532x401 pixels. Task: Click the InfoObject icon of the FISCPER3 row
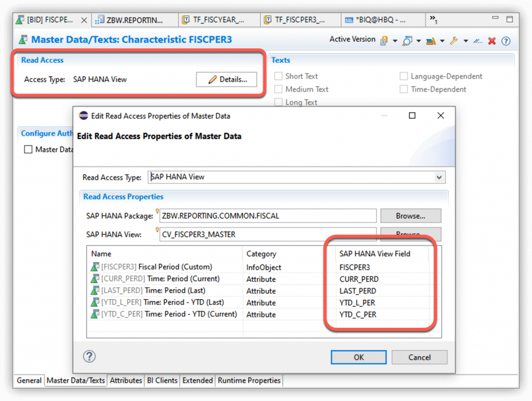pyautogui.click(x=95, y=266)
